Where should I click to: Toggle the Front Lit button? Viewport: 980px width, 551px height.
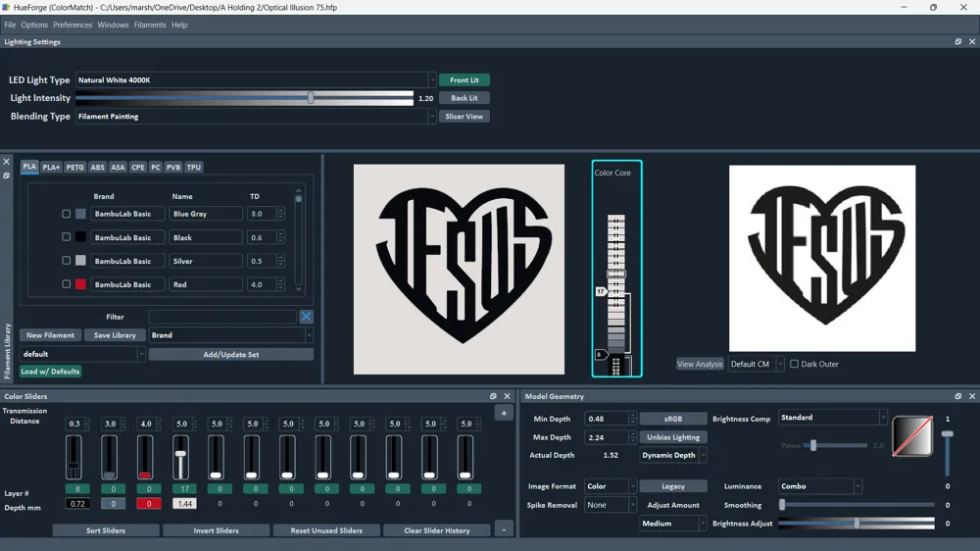pos(465,80)
